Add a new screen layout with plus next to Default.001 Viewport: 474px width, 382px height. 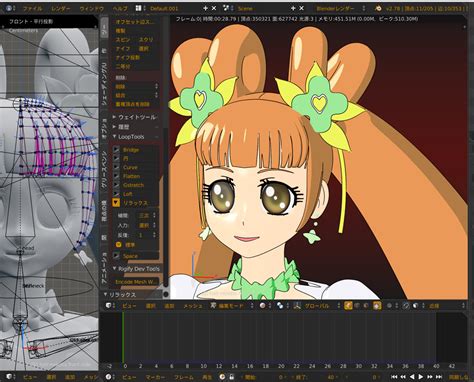point(206,8)
